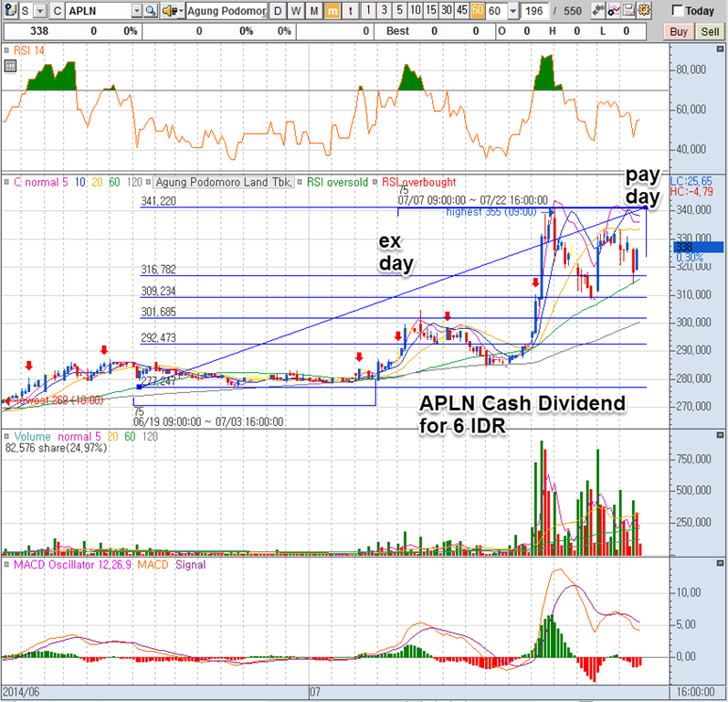Click the APLN symbol input field

99,11
